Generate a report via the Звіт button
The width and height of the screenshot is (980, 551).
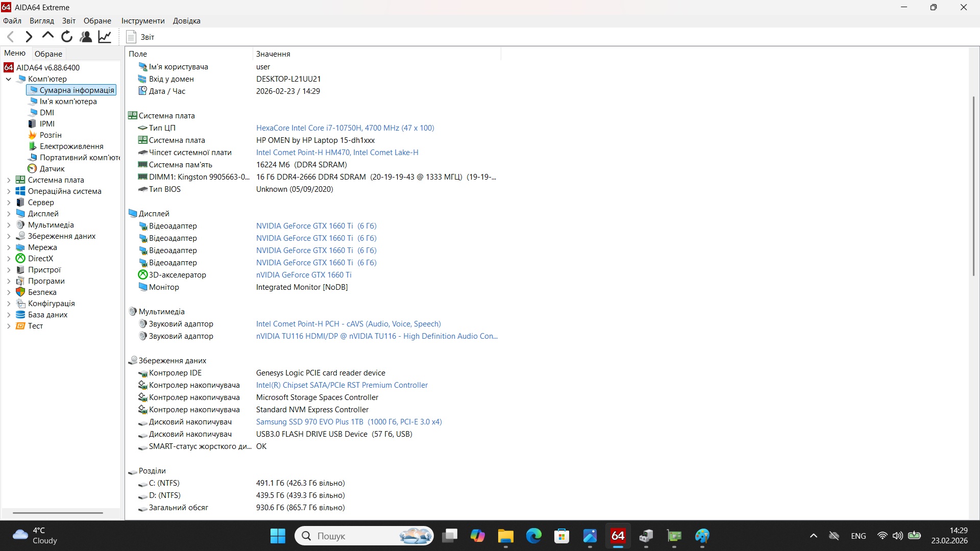coord(140,36)
